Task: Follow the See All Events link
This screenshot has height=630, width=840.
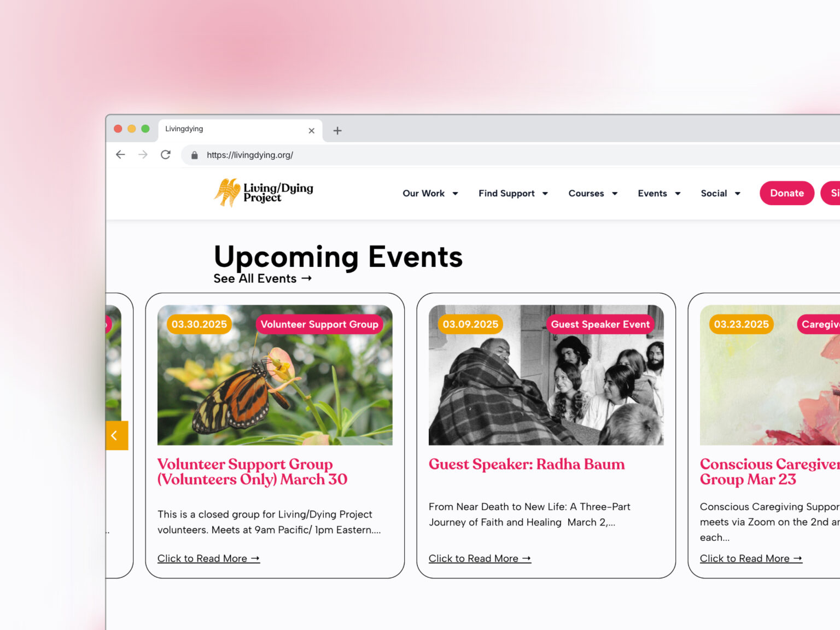Action: point(262,278)
